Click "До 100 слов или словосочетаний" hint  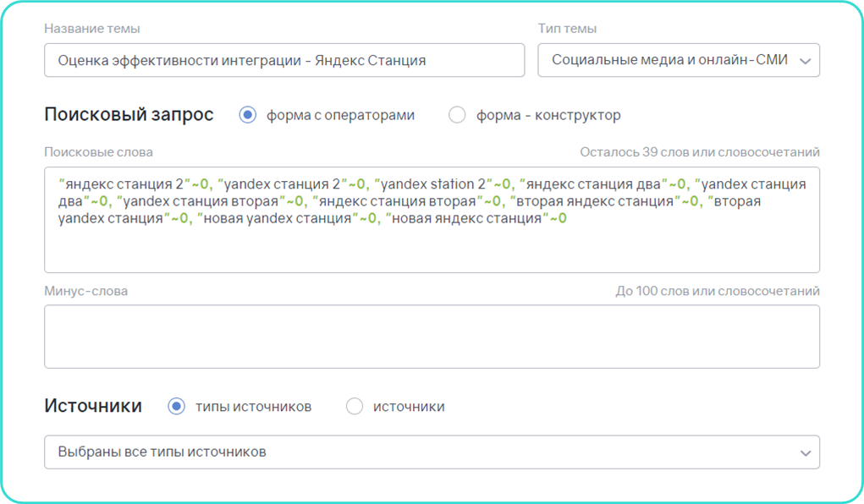pyautogui.click(x=718, y=291)
